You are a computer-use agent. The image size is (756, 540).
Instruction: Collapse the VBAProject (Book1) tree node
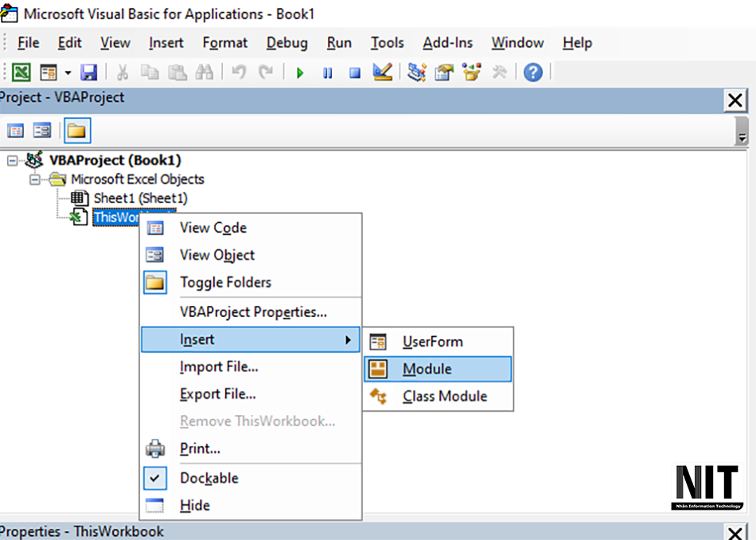click(12, 160)
